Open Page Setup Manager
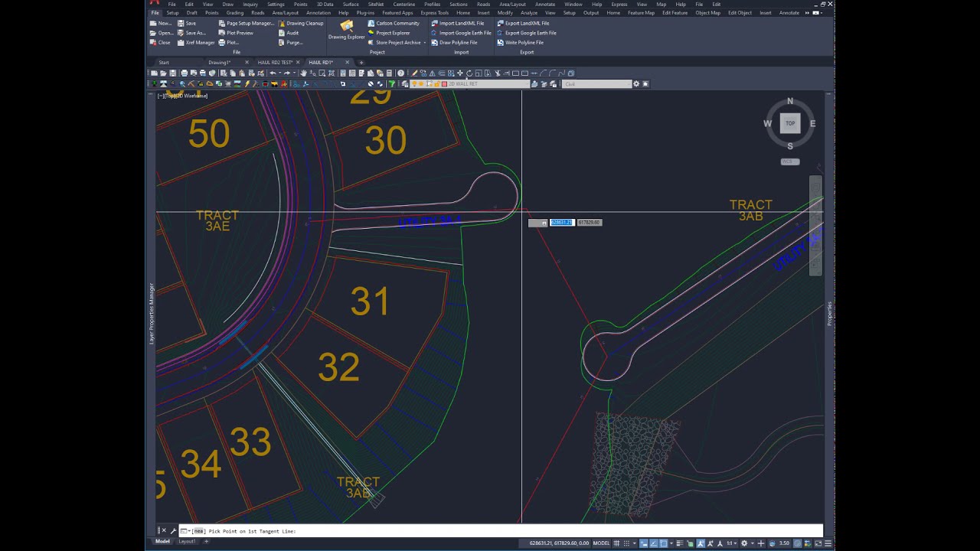Image resolution: width=980 pixels, height=551 pixels. [x=246, y=24]
